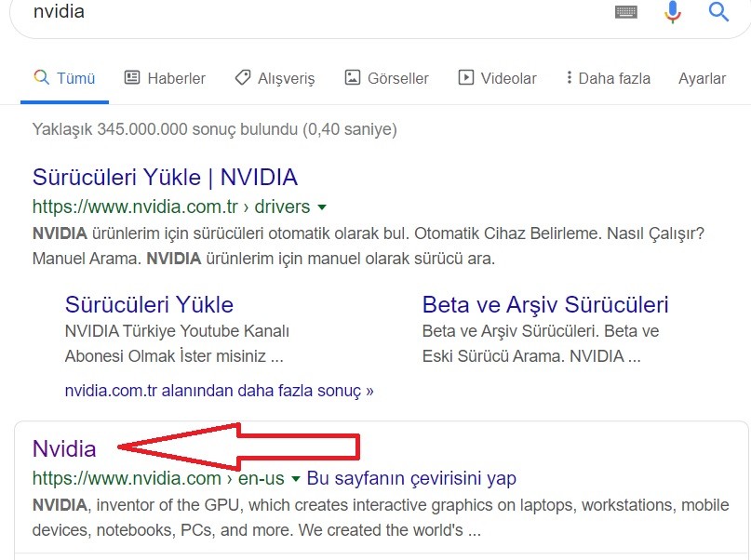Switch to the Videolar tab
This screenshot has height=560, width=751.
pyautogui.click(x=497, y=78)
